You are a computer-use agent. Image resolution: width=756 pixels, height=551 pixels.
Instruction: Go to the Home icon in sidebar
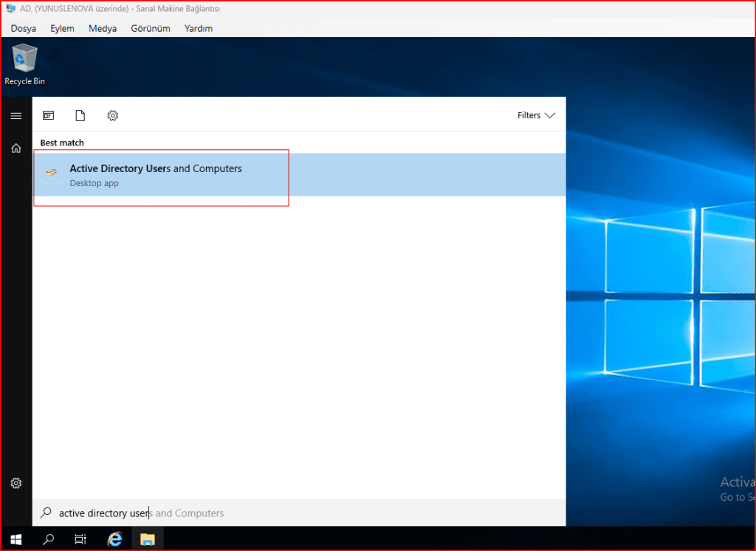[x=16, y=148]
